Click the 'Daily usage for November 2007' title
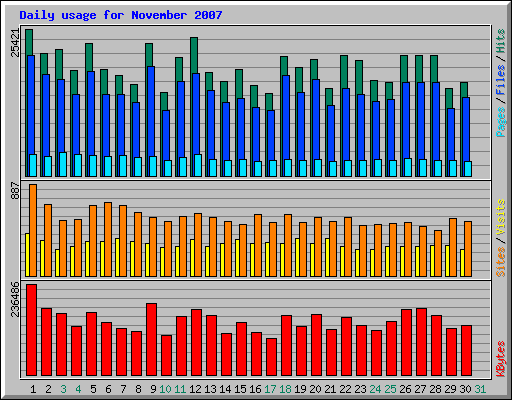 (121, 15)
